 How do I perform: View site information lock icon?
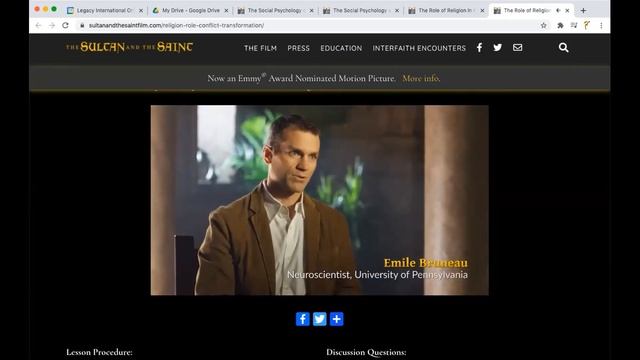click(x=82, y=25)
